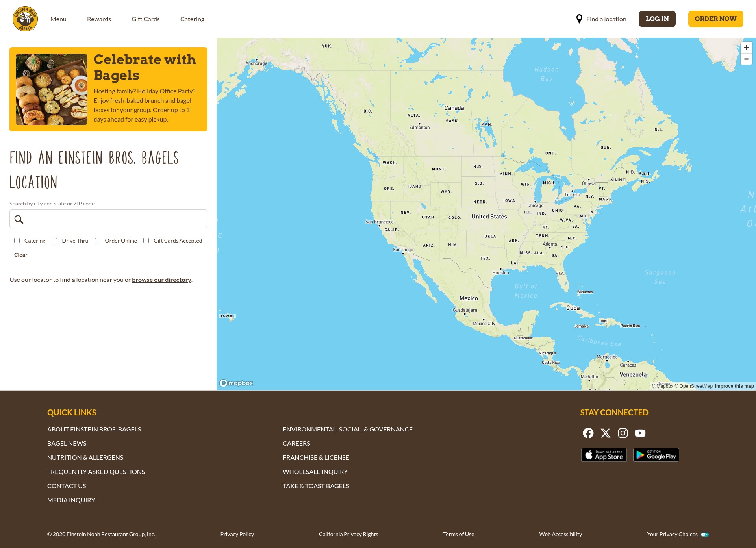The image size is (756, 548).
Task: Open Web Accessibility link
Action: coord(560,534)
